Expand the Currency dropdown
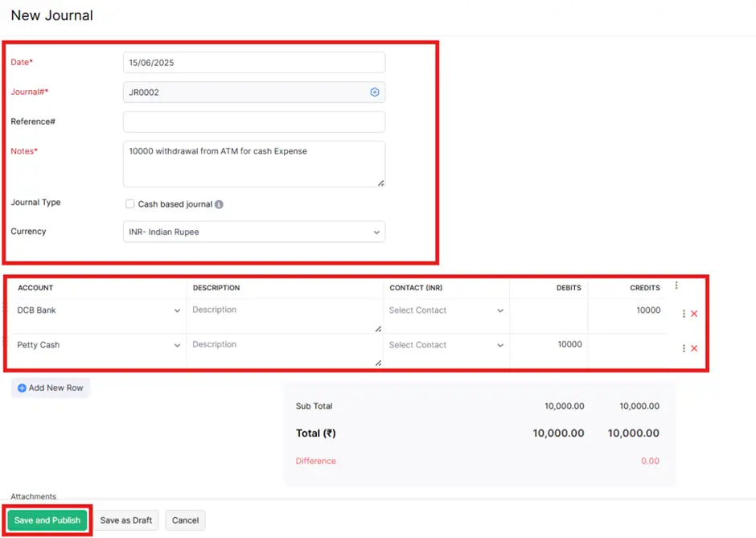Screen dimensions: 756x538 point(254,232)
